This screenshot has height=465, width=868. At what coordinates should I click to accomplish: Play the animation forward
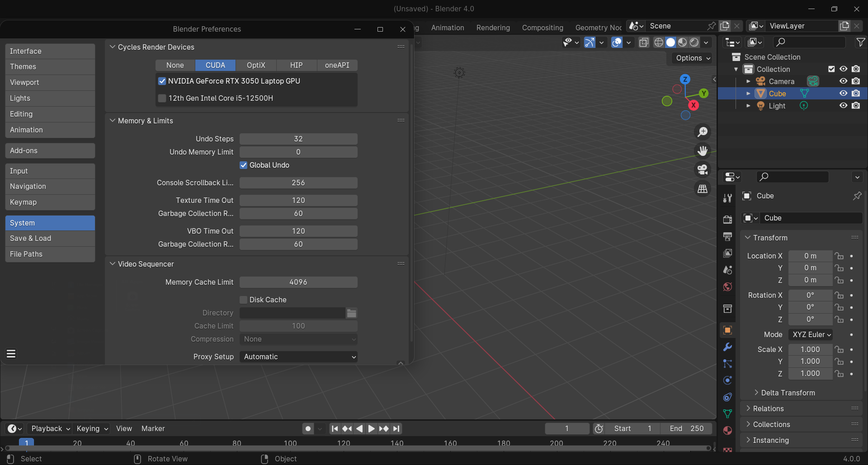click(371, 428)
